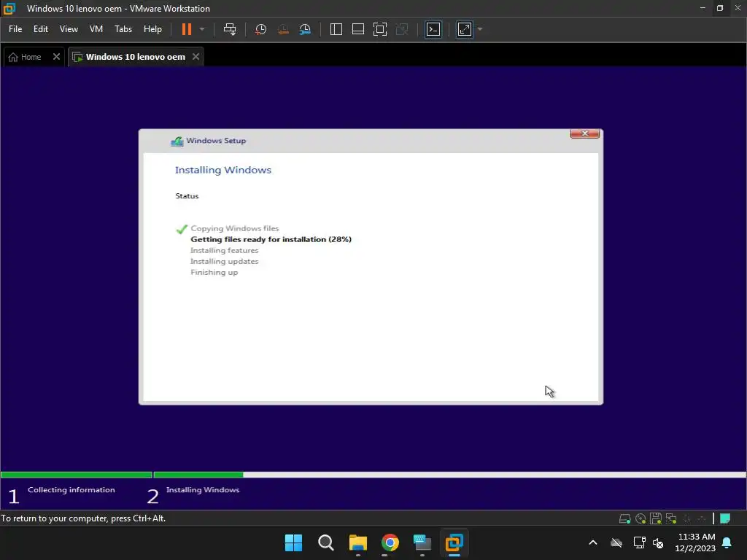Open the VM menu

[x=96, y=29]
